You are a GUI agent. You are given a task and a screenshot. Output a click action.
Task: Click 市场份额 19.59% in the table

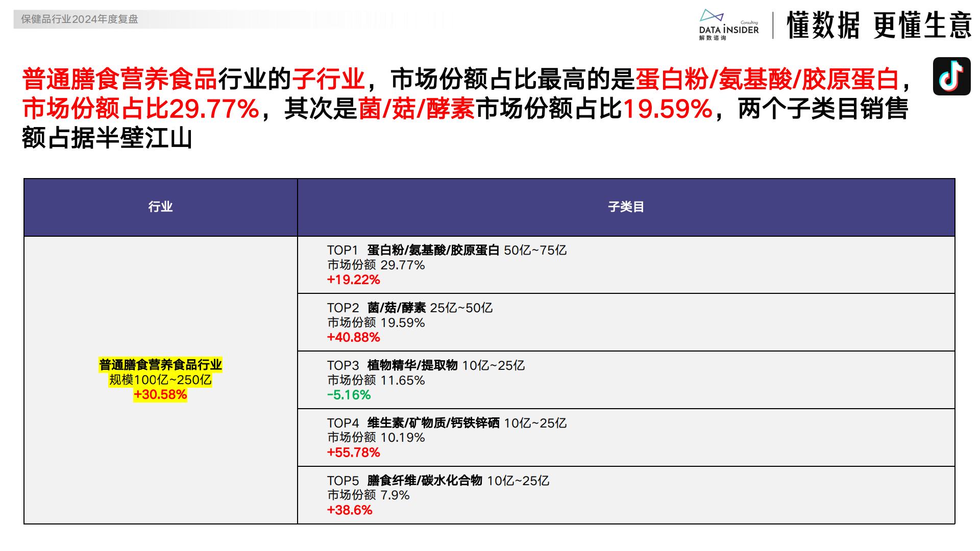(376, 322)
